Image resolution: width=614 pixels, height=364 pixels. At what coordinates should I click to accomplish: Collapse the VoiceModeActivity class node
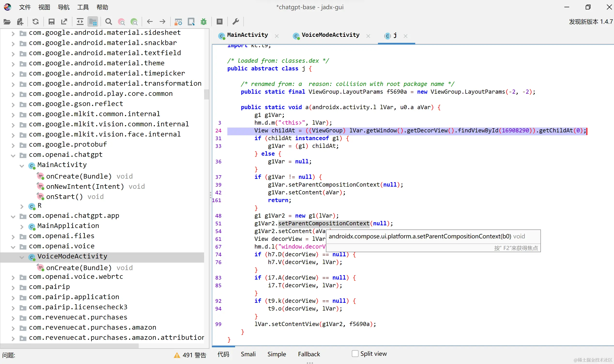point(22,257)
